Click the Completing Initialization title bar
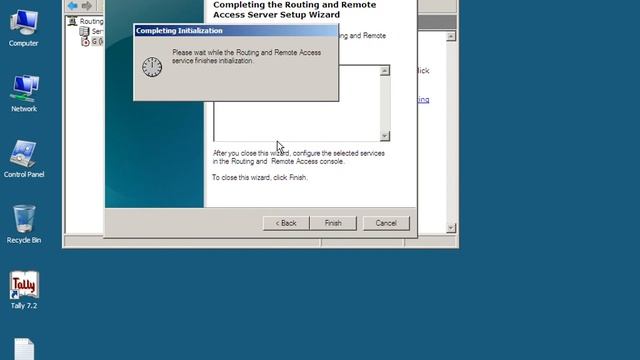The height and width of the screenshot is (360, 640). tap(236, 31)
